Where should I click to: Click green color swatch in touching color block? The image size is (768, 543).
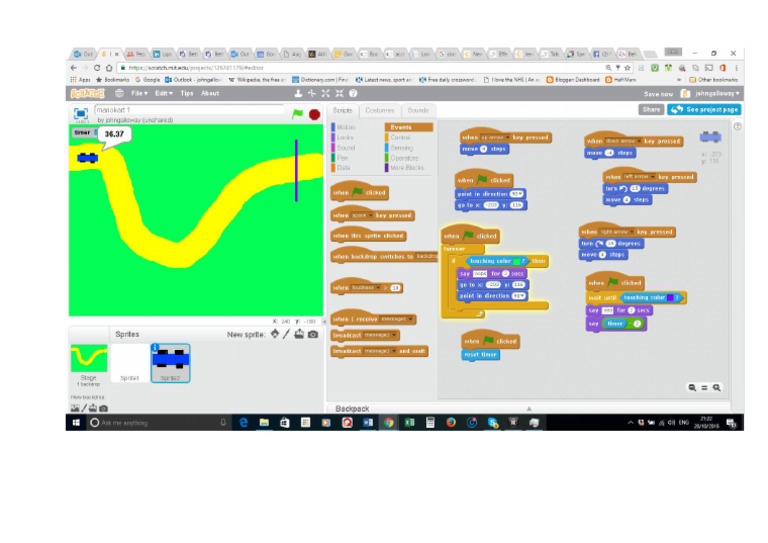click(x=516, y=261)
